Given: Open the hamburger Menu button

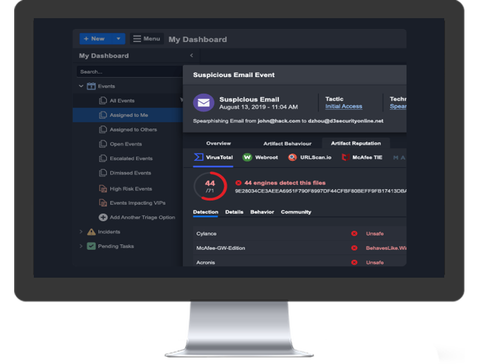Looking at the screenshot, I should (147, 39).
